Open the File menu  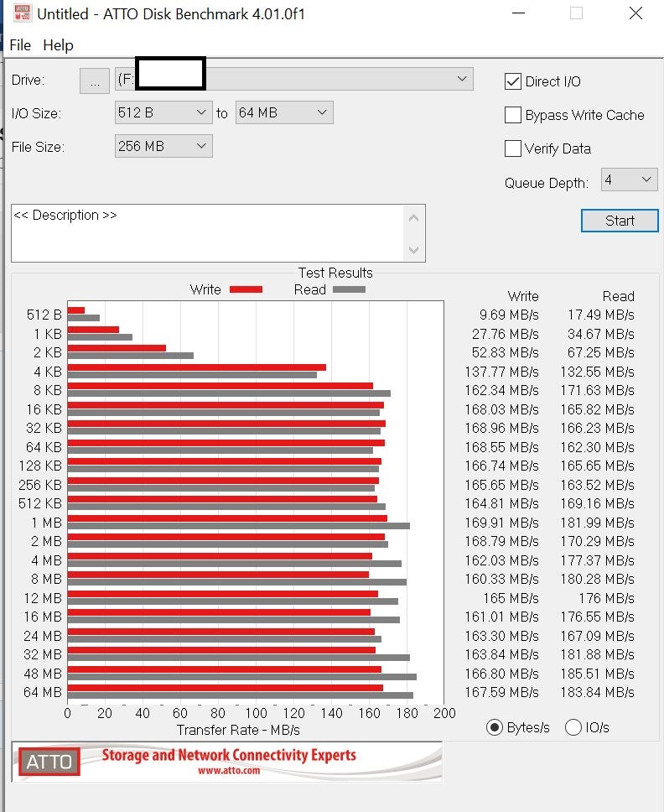[20, 45]
